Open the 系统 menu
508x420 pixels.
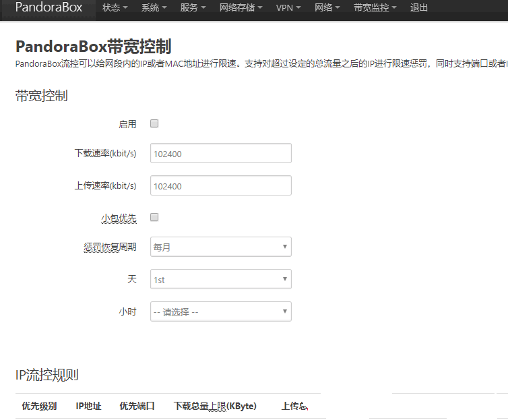[154, 8]
